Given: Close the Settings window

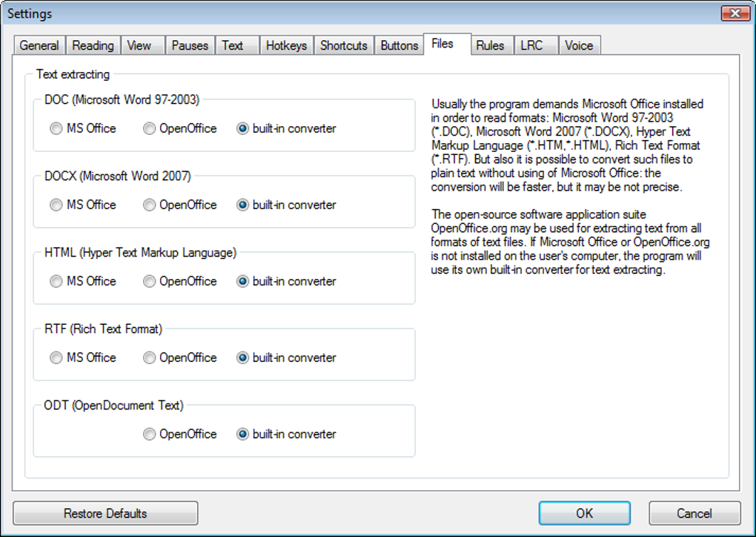Looking at the screenshot, I should 734,13.
